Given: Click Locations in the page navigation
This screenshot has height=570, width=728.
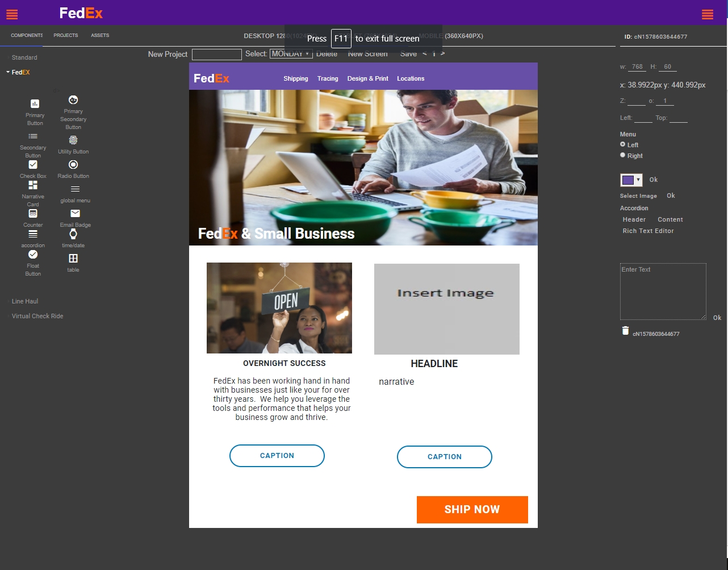Looking at the screenshot, I should pos(411,78).
